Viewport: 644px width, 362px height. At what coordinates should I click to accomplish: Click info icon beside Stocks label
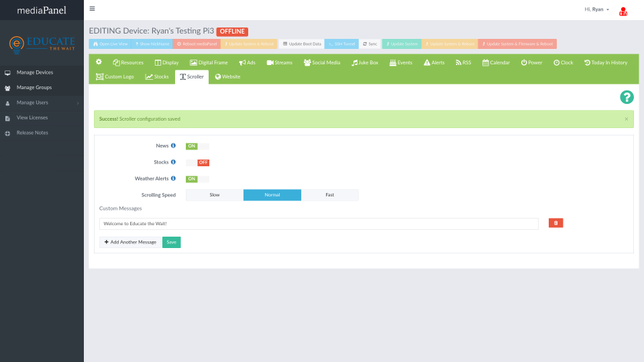pyautogui.click(x=173, y=162)
